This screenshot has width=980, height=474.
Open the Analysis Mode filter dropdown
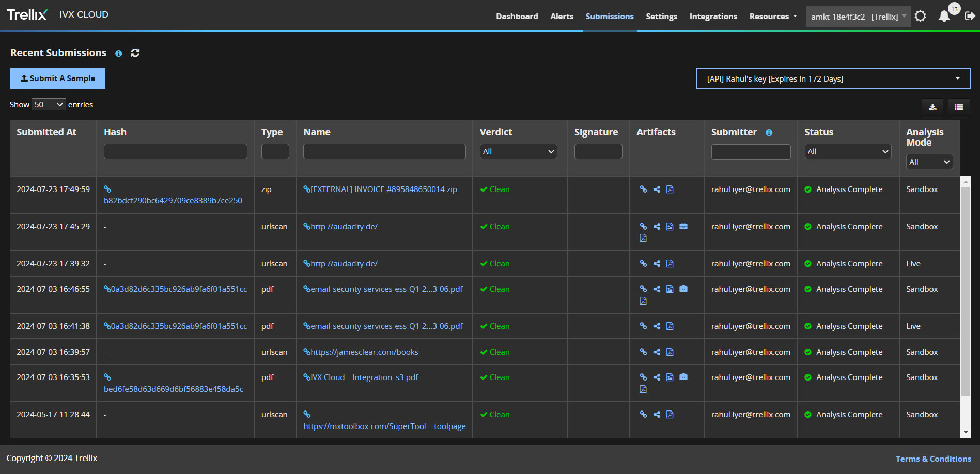pyautogui.click(x=929, y=162)
